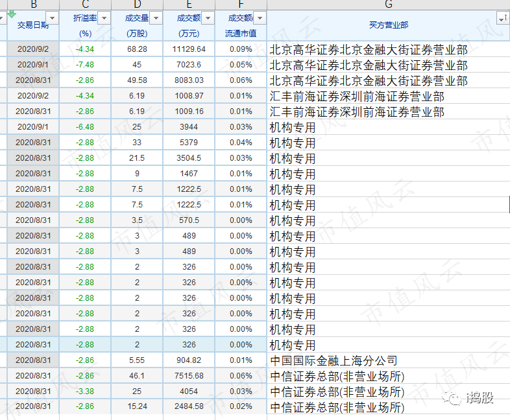This screenshot has height=420, width=510.
Task: Click the 买方营业部 header cell
Action: [389, 25]
